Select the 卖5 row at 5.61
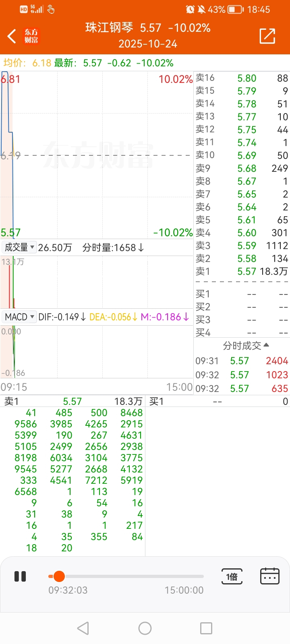290x644 pixels. click(242, 220)
